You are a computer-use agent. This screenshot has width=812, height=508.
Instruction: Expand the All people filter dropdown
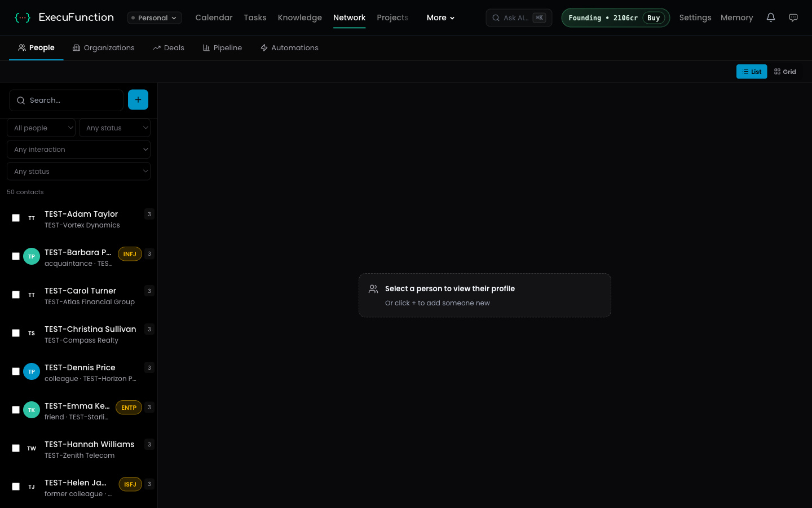(41, 128)
